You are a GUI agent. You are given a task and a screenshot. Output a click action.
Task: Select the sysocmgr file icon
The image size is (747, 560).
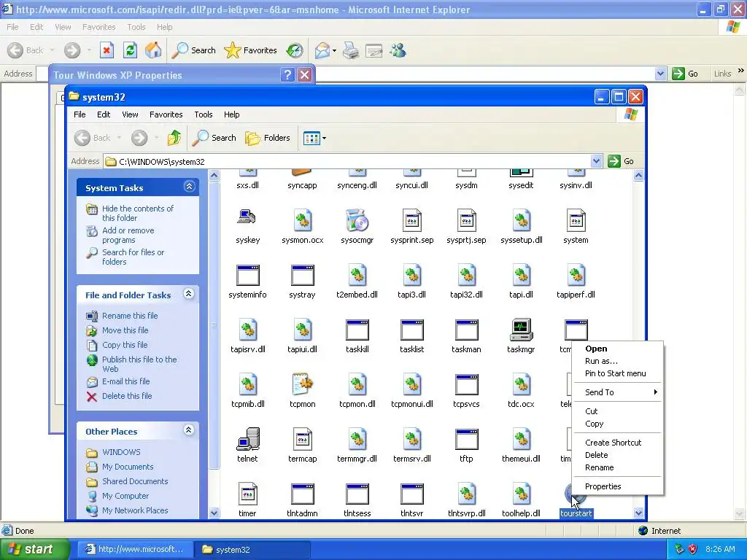(x=357, y=220)
